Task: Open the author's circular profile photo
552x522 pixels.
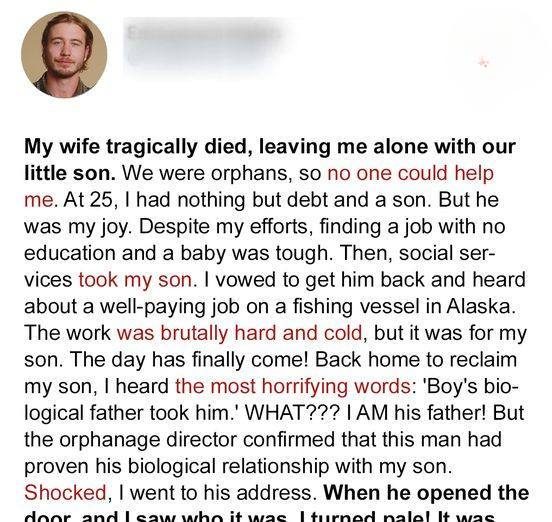Action: pyautogui.click(x=64, y=55)
